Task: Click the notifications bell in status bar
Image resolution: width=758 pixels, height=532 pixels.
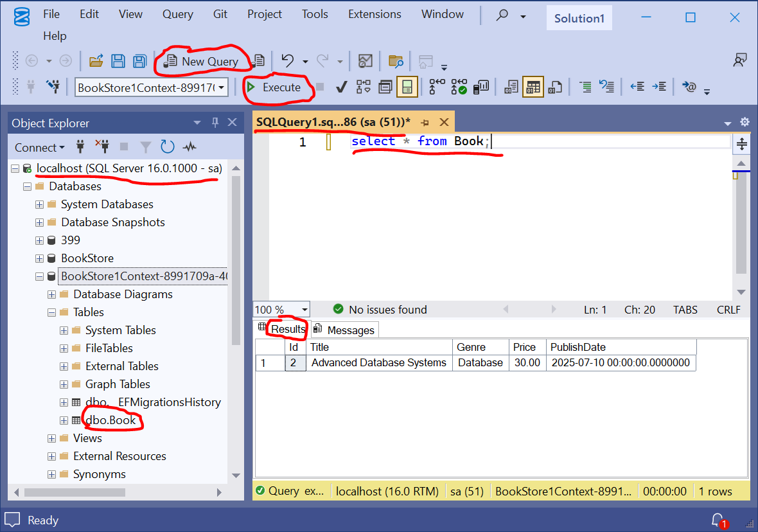Action: coord(718,520)
